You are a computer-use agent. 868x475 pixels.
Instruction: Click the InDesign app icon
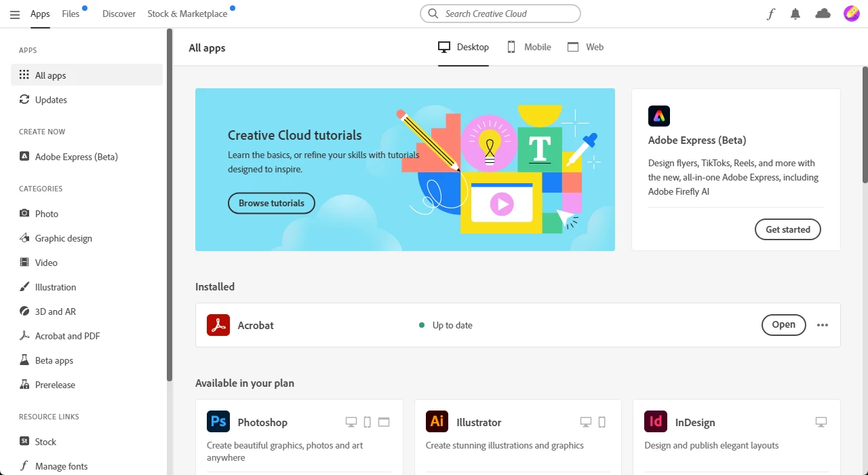[x=656, y=421]
